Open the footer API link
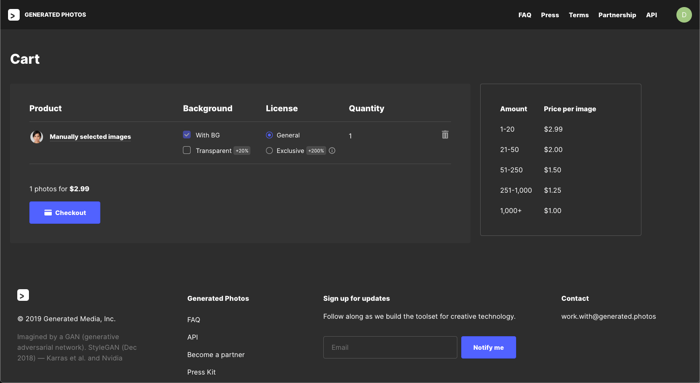The height and width of the screenshot is (383, 700). [192, 337]
